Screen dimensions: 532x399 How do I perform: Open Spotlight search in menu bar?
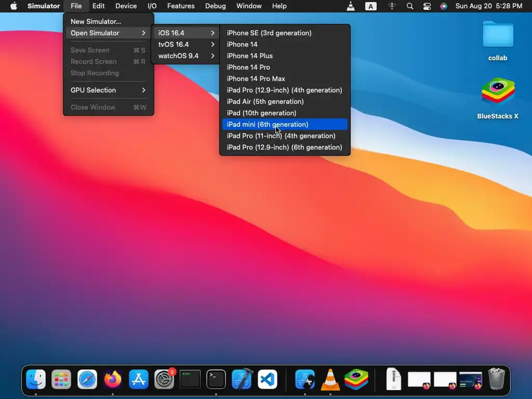(410, 6)
